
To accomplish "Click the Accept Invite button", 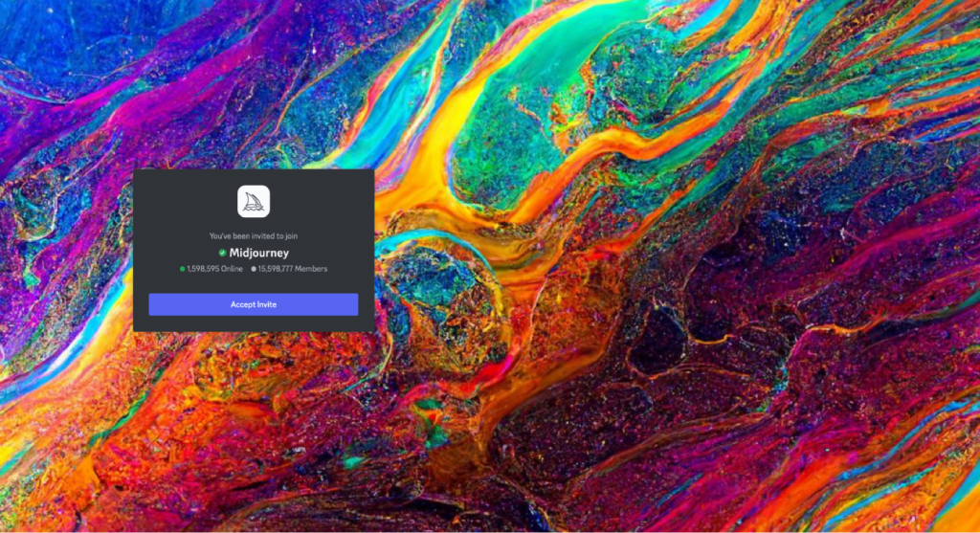I will [x=253, y=304].
